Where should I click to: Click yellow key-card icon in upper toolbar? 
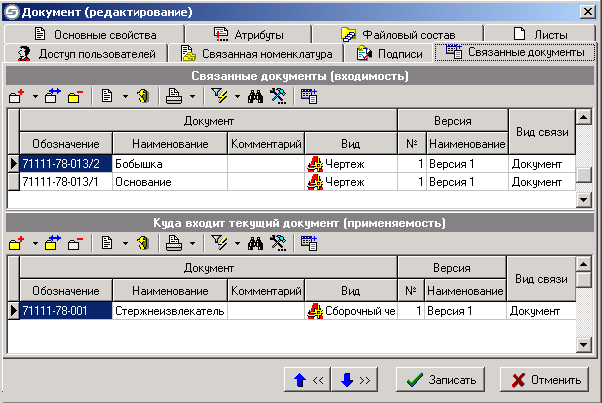point(143,96)
